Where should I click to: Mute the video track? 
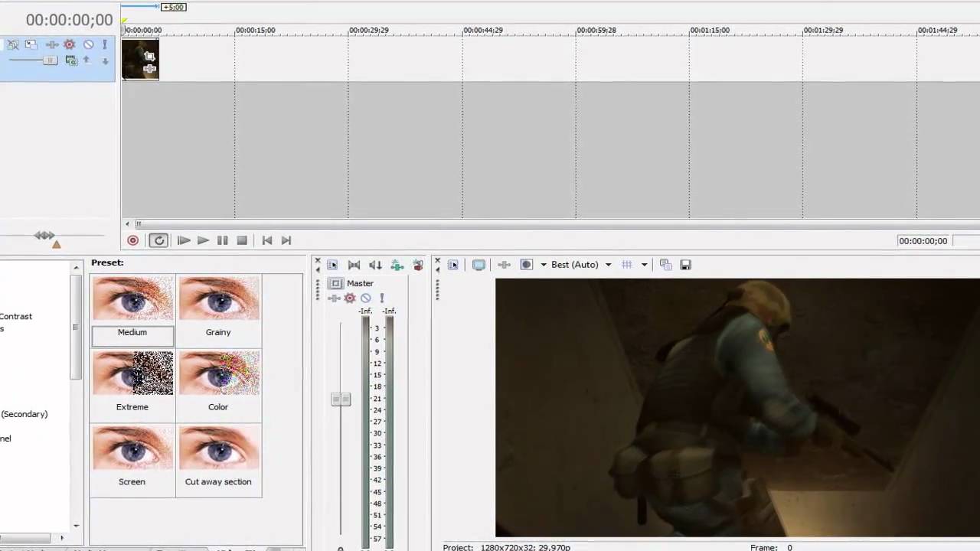pyautogui.click(x=89, y=44)
